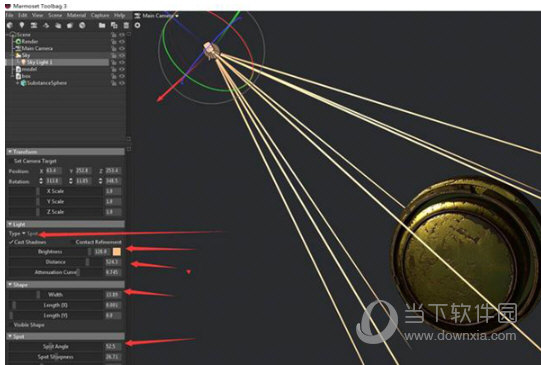The width and height of the screenshot is (541, 365).
Task: Toggle Sky Light 1 visibility eye
Action: (122, 62)
